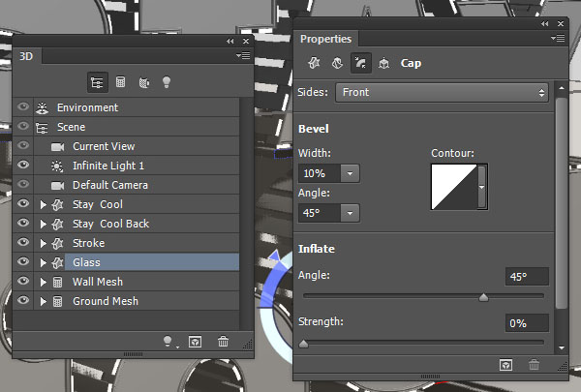The image size is (581, 392).
Task: Filter 3D panel by materials
Action: [143, 82]
